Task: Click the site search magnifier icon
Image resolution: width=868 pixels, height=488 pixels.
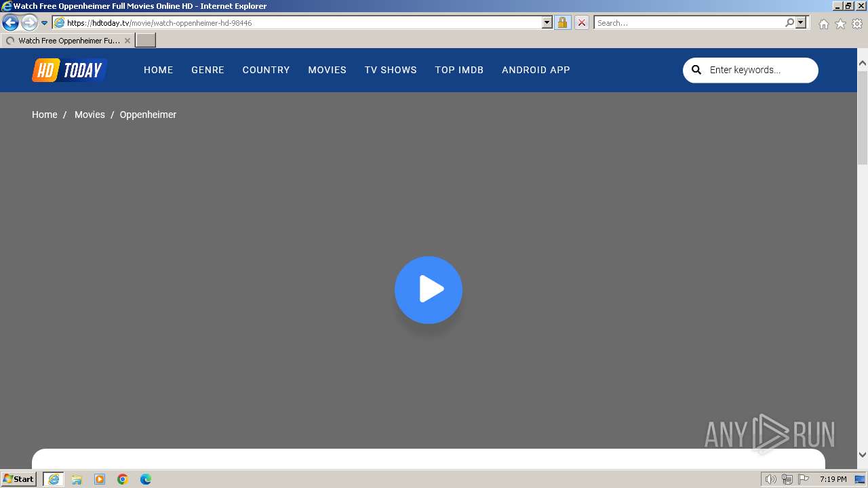Action: click(x=696, y=70)
